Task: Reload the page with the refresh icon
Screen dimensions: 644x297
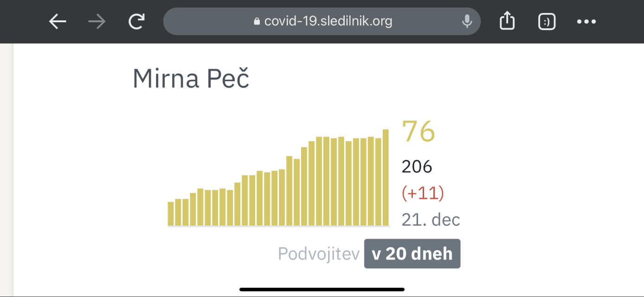Action: 136,21
